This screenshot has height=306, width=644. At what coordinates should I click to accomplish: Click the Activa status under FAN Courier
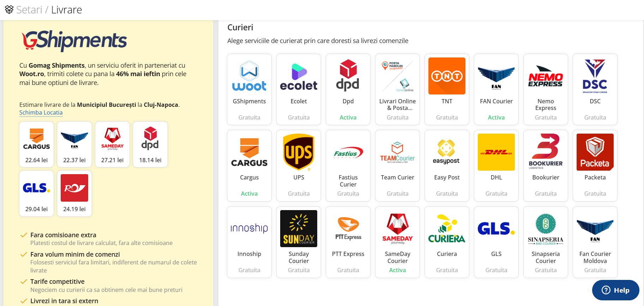[496, 117]
